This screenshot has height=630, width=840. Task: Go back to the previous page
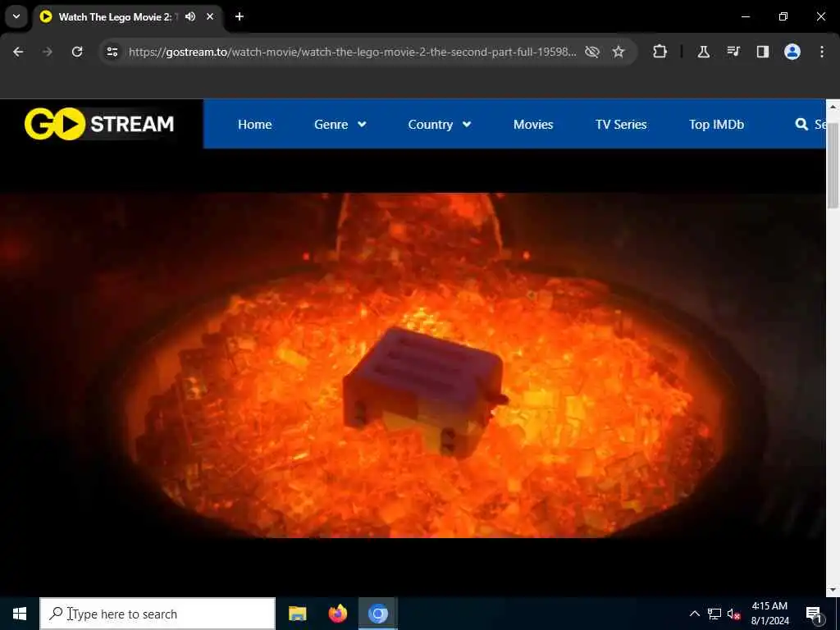18,52
